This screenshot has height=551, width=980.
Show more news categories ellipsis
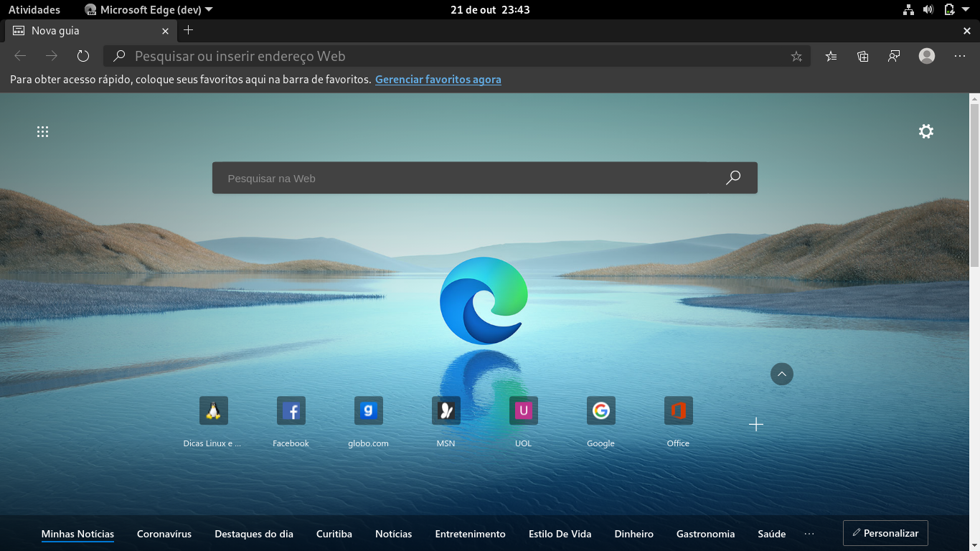[x=809, y=534]
